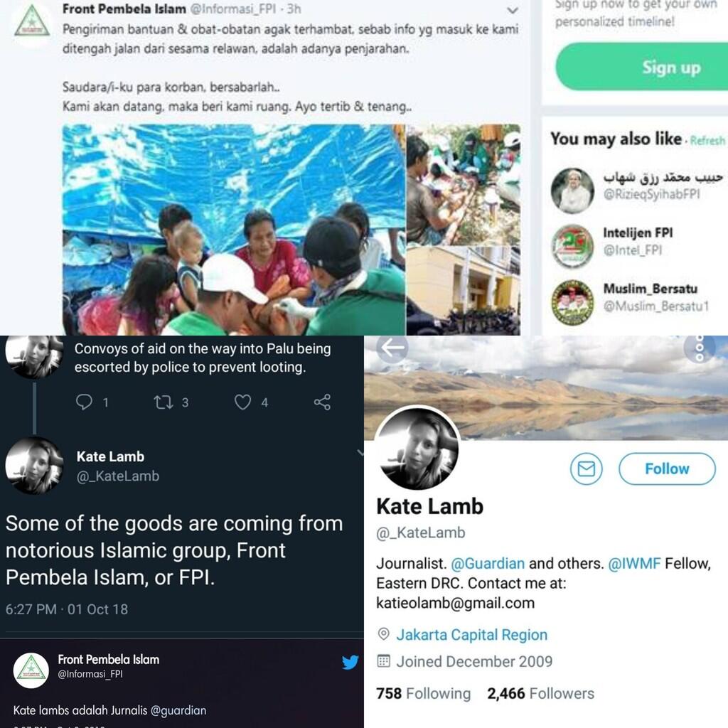Open the three-dot menu on Kate Lamb's profile
The width and height of the screenshot is (728, 728).
click(x=700, y=349)
